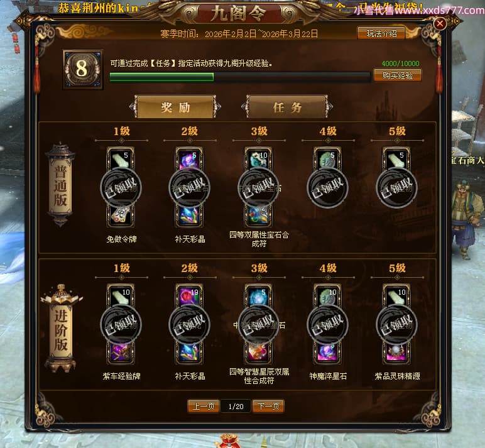
Task: Click the 补天彩晶 icon in 进阶版 row
Action: point(190,352)
